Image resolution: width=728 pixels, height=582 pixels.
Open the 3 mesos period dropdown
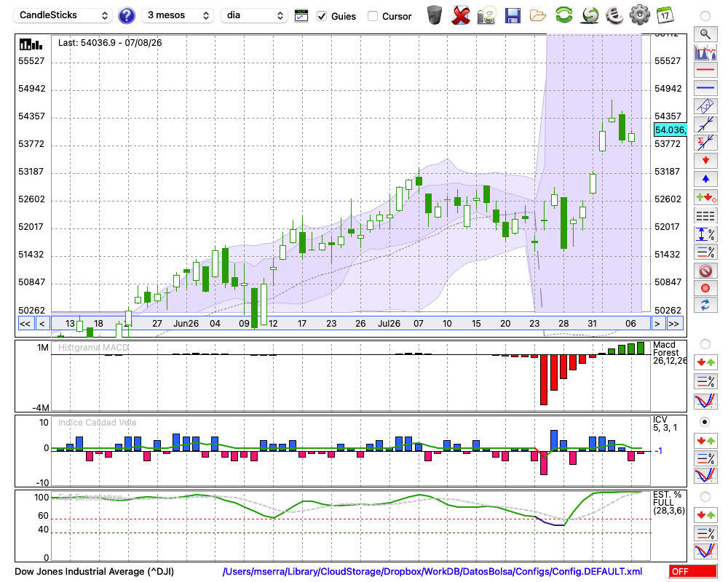pos(178,15)
